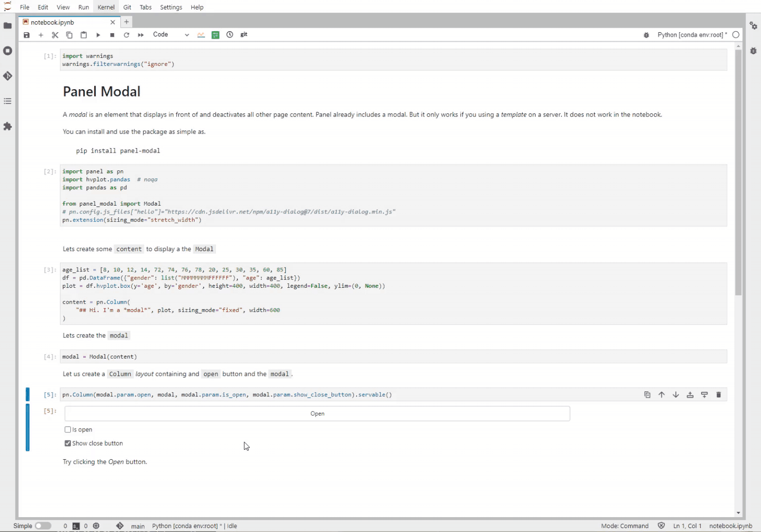Move cell 5 down with arrow icon
Screen dimensions: 761x532
676,395
